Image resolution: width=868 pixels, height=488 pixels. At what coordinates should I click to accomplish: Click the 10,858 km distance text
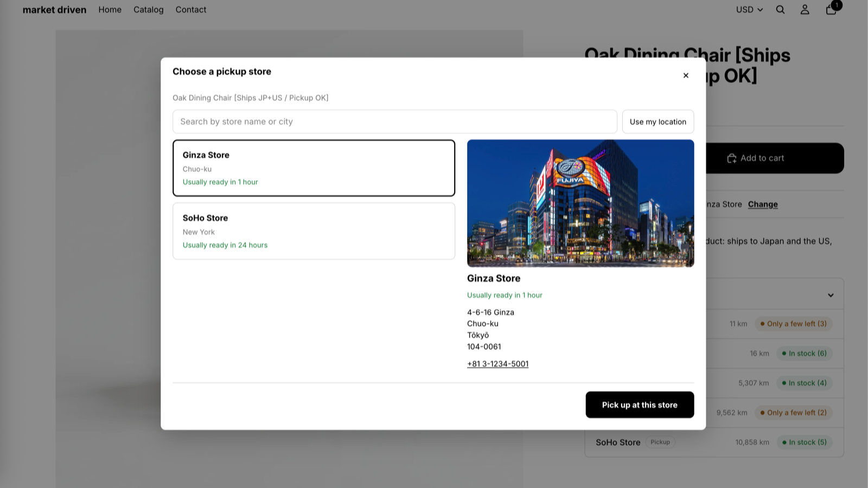(752, 442)
